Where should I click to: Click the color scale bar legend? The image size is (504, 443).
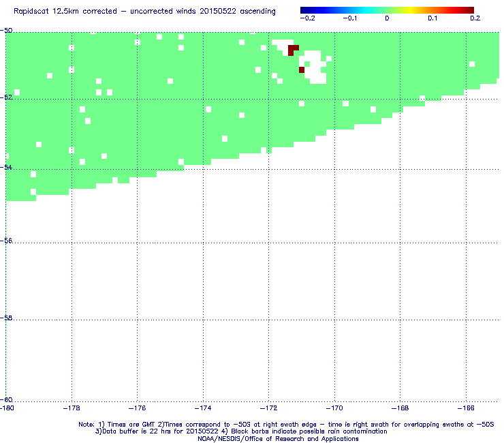click(387, 10)
